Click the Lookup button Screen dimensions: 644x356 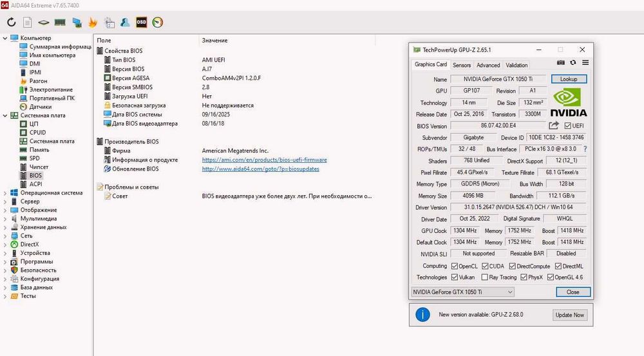tap(569, 79)
